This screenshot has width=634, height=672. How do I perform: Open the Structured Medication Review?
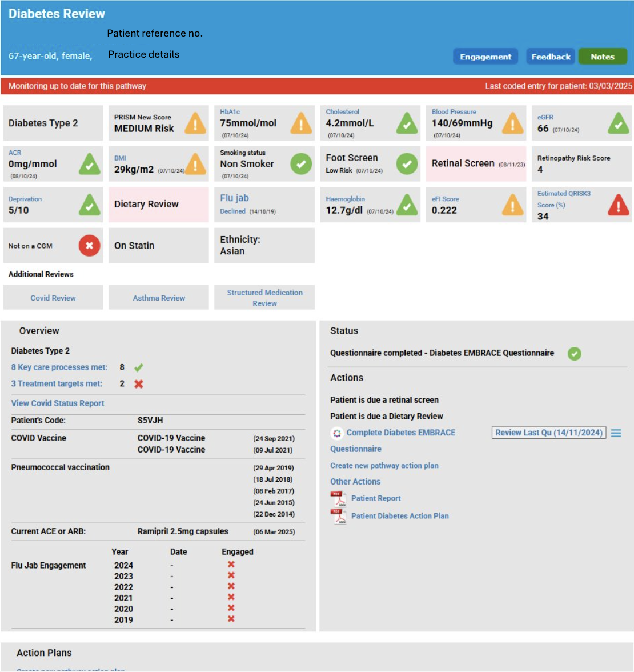(x=265, y=298)
